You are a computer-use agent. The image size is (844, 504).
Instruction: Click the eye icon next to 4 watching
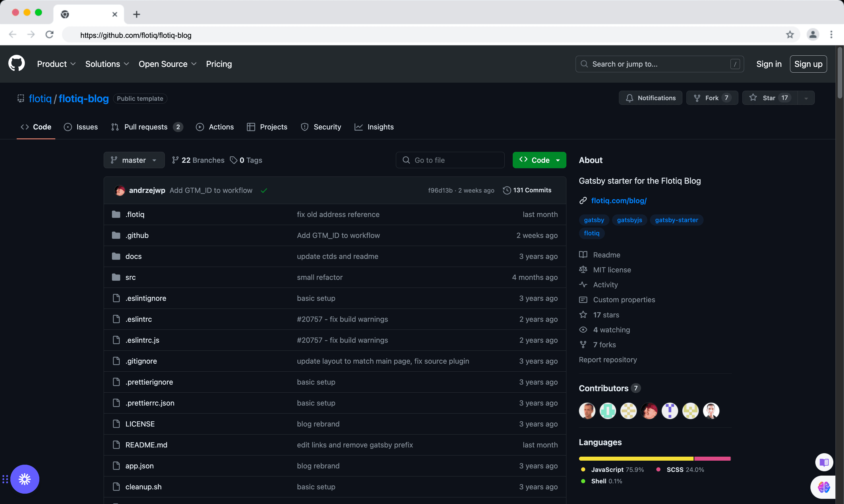pos(583,330)
